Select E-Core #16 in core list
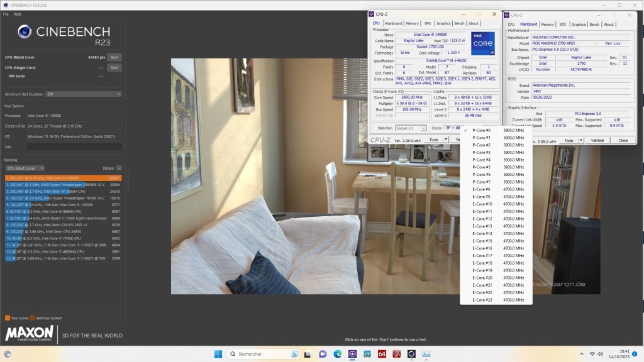 coord(496,248)
